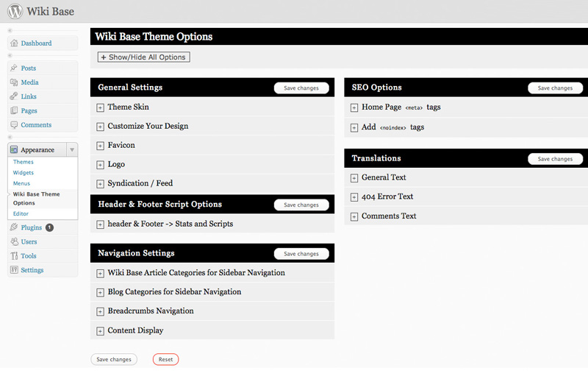Expand Wiki Base Article Categories option

[100, 274]
